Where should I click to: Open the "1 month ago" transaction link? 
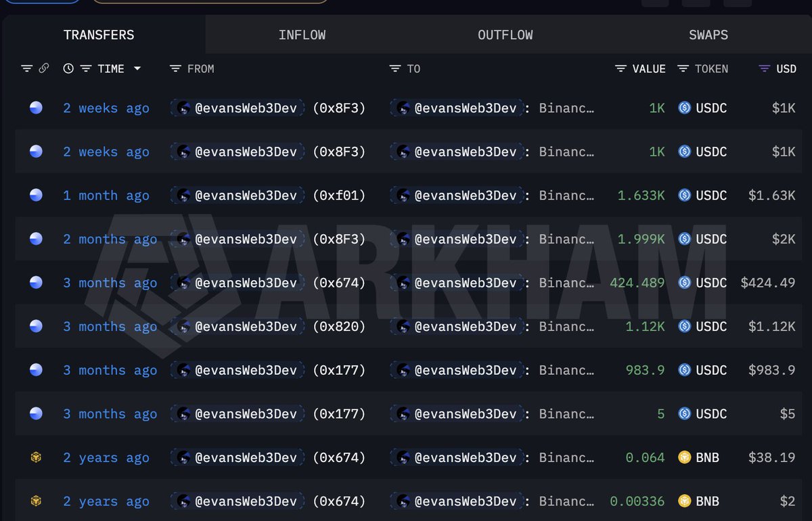[x=106, y=195]
